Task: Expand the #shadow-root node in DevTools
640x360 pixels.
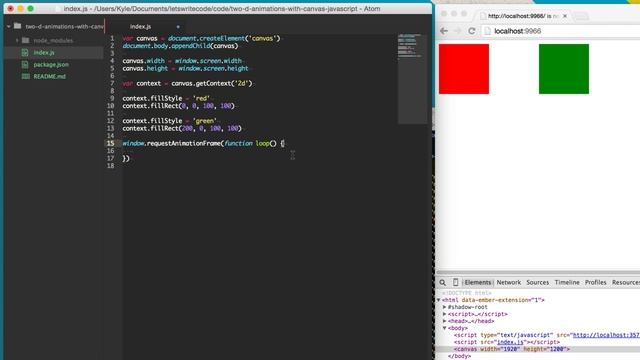Action: click(444, 307)
